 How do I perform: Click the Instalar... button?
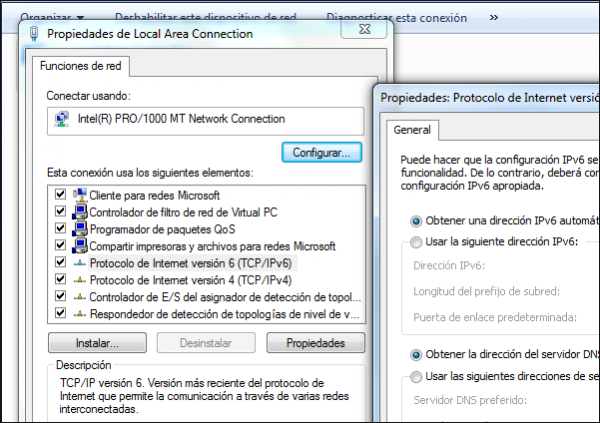97,343
